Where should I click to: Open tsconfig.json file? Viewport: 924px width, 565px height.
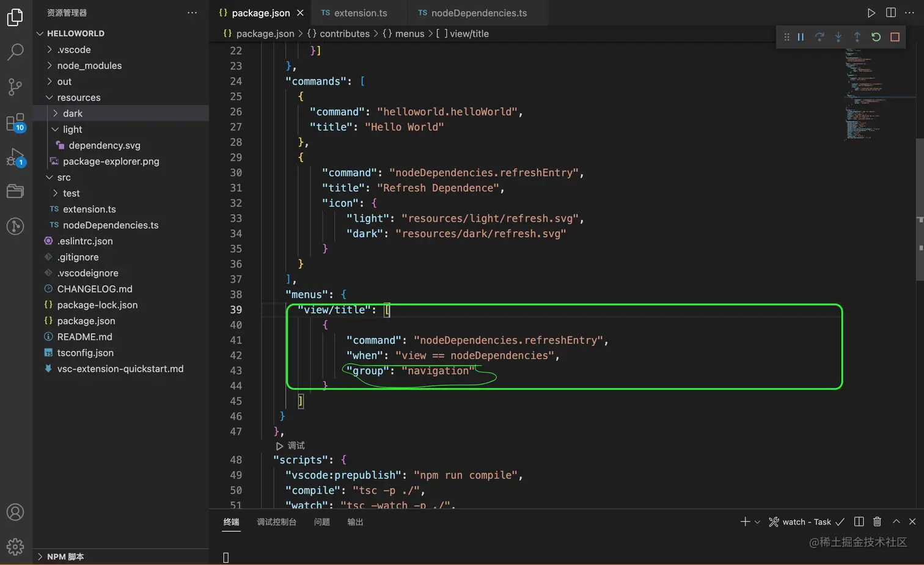pyautogui.click(x=121, y=352)
